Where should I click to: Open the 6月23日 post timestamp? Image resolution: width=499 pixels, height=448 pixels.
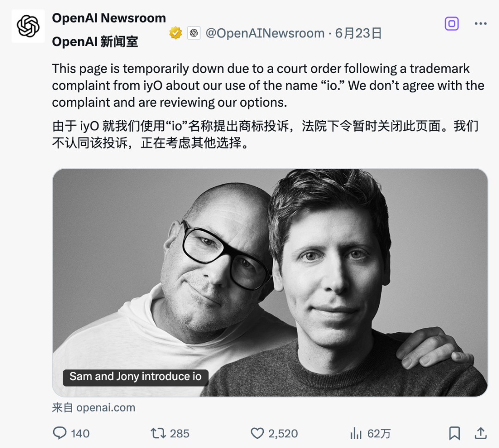point(359,33)
